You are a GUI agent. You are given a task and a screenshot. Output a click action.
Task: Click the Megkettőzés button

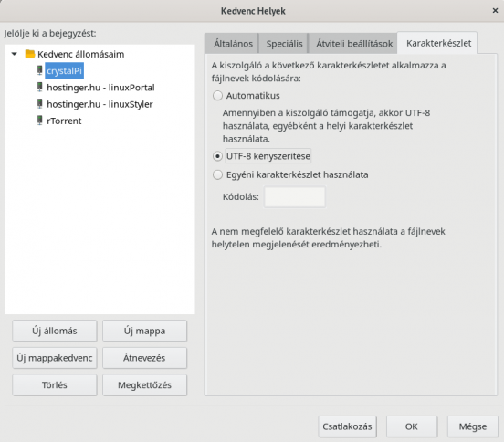tap(144, 385)
